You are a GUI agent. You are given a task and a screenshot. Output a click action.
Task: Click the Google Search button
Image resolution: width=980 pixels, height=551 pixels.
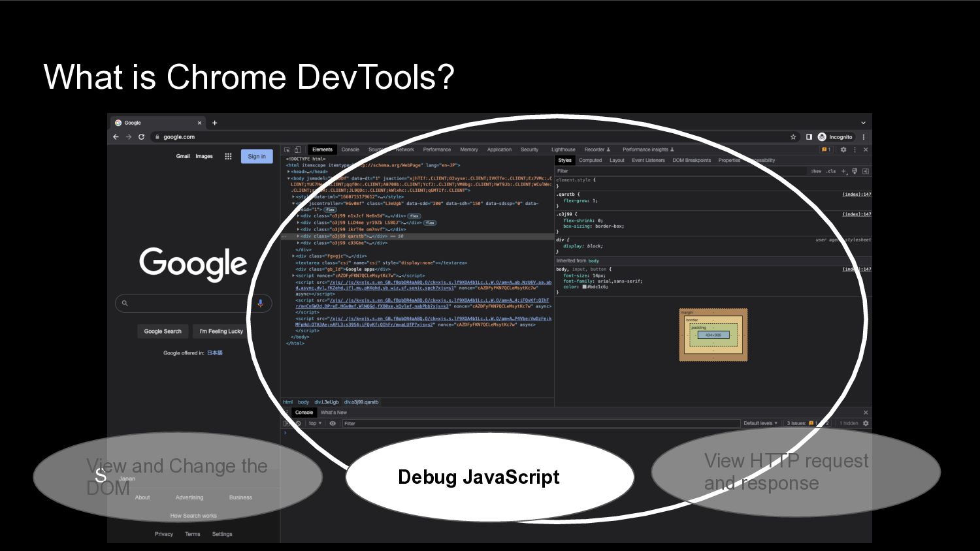pyautogui.click(x=163, y=331)
